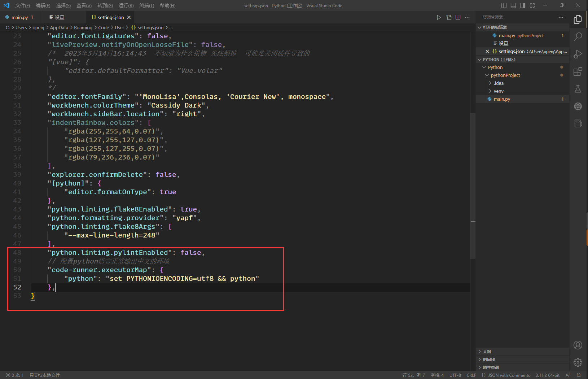Click User in the breadcrumb path

tap(119, 27)
